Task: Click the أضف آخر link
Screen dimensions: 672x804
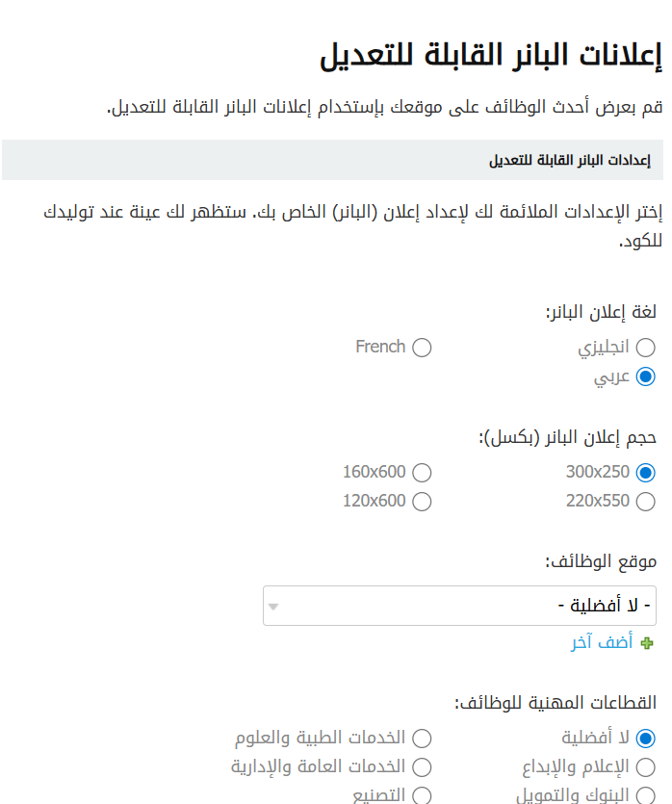Action: coord(602,643)
